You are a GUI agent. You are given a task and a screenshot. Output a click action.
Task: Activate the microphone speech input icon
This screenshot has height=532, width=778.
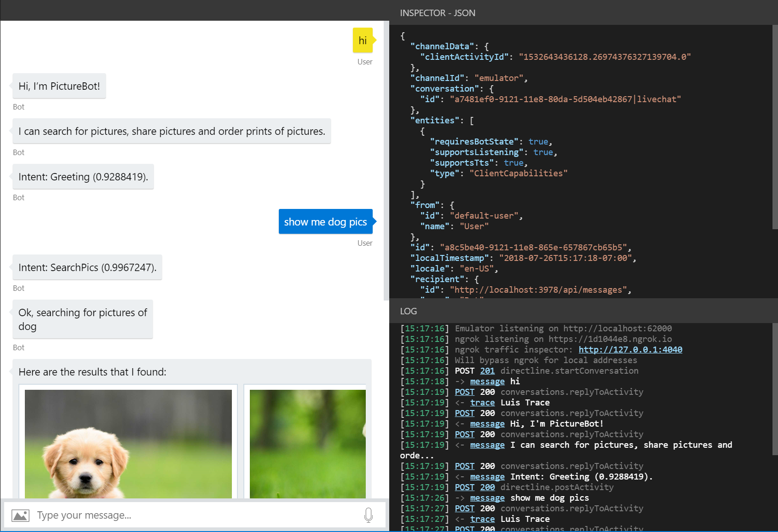click(368, 515)
